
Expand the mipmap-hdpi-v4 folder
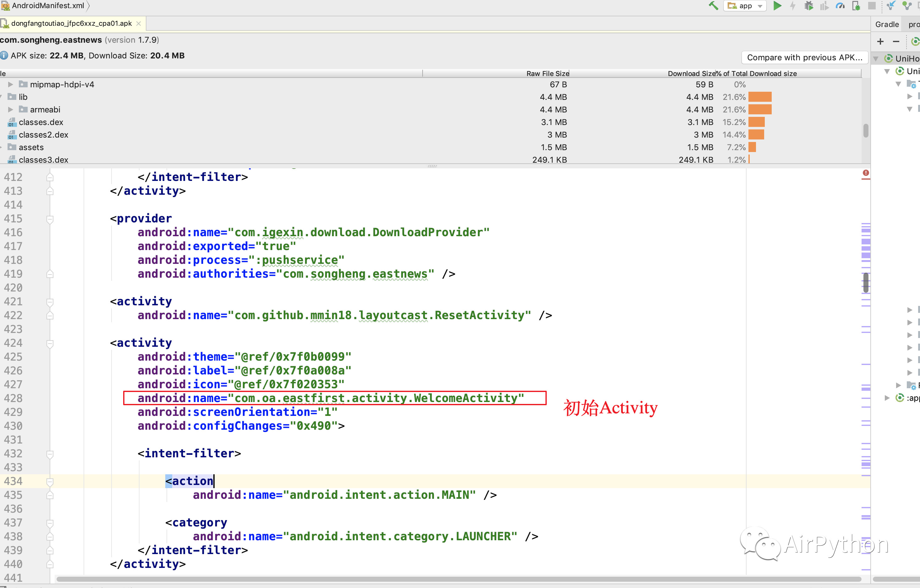tap(11, 84)
